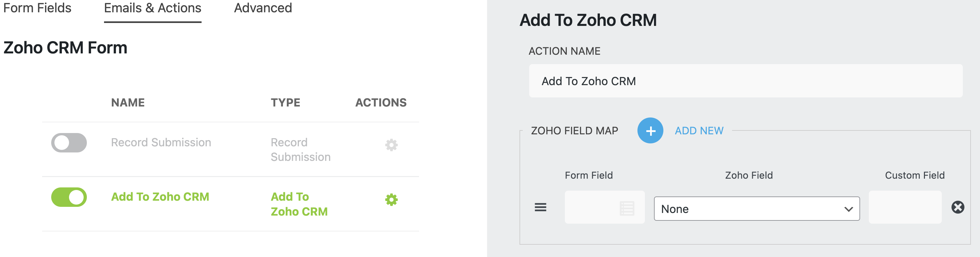The image size is (980, 257).
Task: Open the Advanced tab
Action: click(x=263, y=8)
